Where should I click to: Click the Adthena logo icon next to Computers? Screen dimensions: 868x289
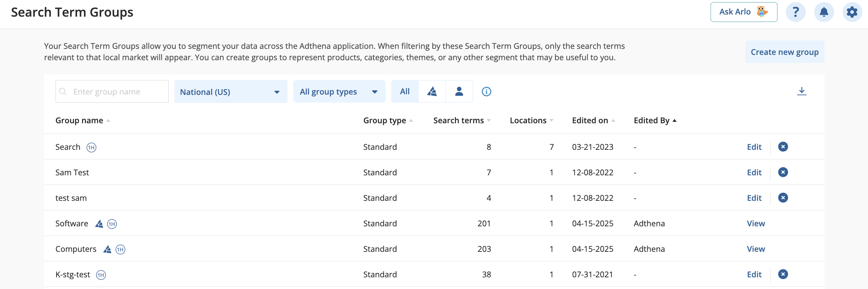107,249
